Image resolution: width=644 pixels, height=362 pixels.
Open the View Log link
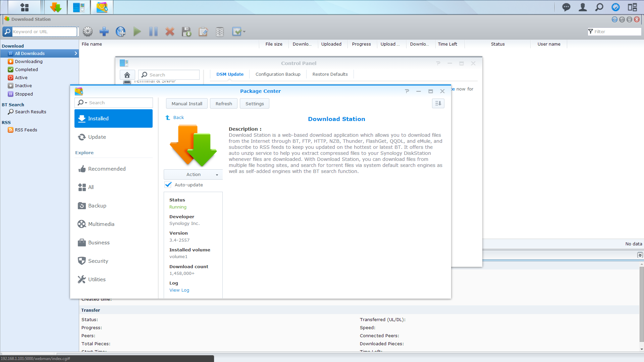click(179, 290)
